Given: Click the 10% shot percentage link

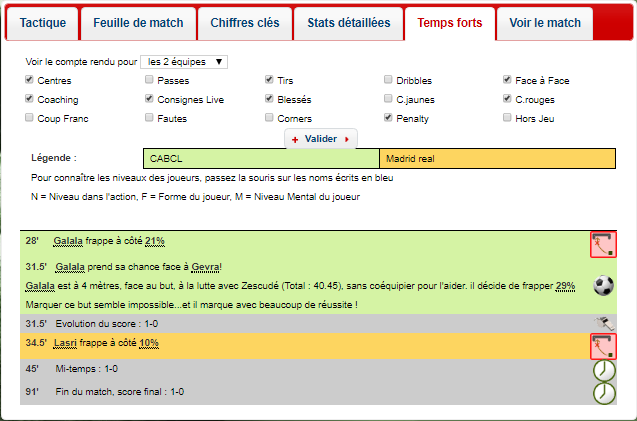Looking at the screenshot, I should click(149, 343).
